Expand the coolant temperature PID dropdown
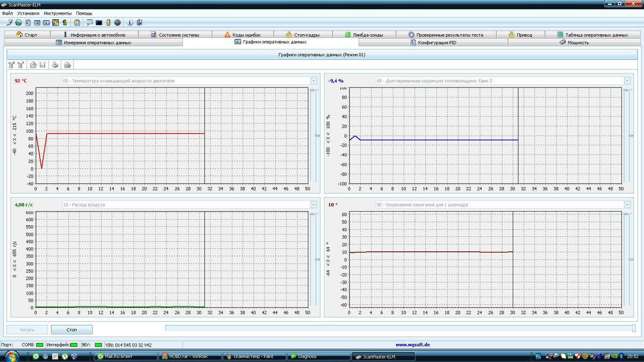Viewport: 644px width, 362px height. 313,80
